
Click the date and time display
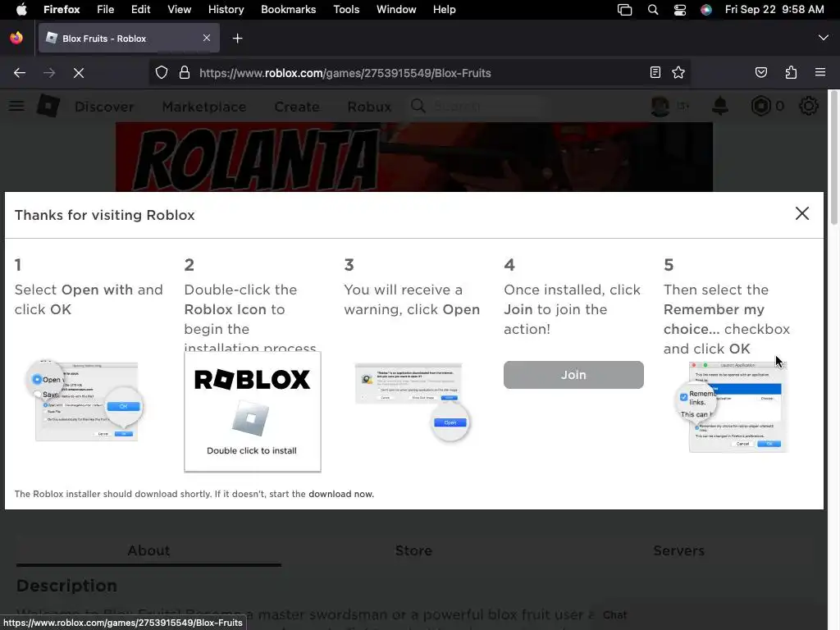pyautogui.click(x=774, y=10)
